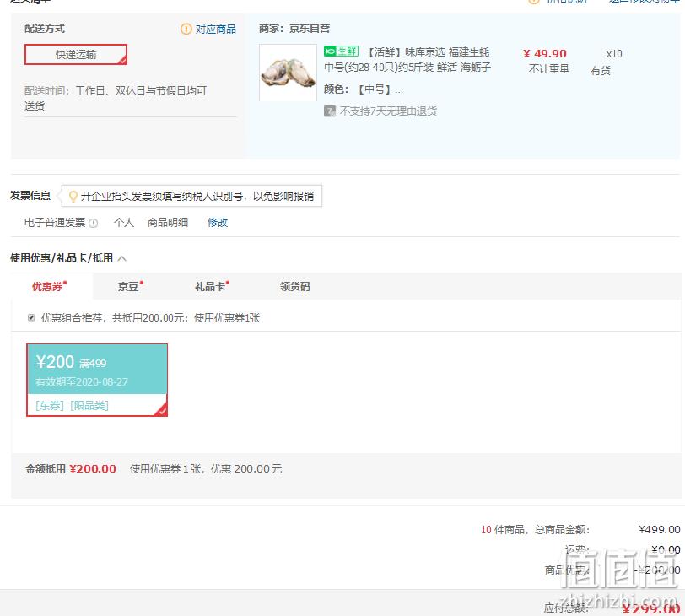Switch to the 礼品卡 tab
Viewport: 685px width, 616px height.
click(212, 286)
